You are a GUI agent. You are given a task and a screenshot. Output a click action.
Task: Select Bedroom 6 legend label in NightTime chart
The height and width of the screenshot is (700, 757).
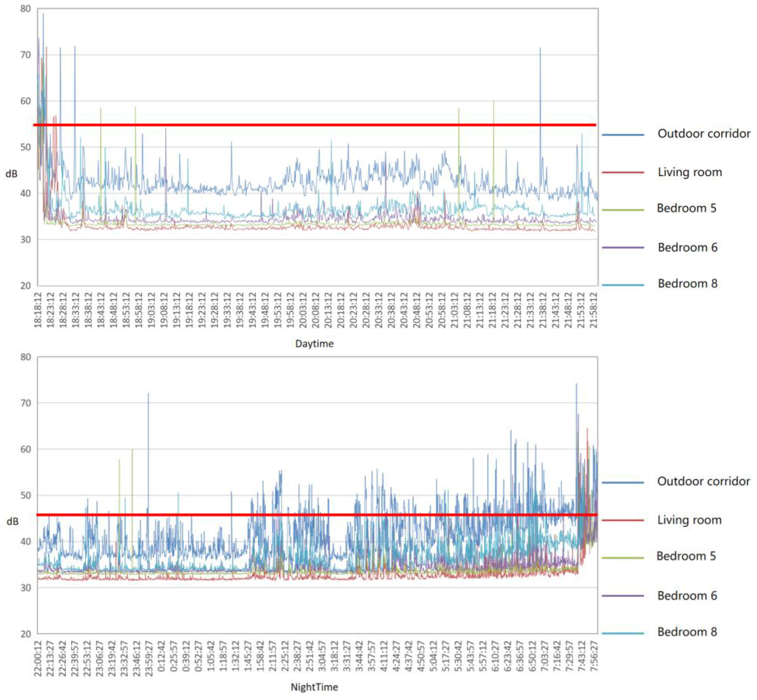[x=687, y=596]
